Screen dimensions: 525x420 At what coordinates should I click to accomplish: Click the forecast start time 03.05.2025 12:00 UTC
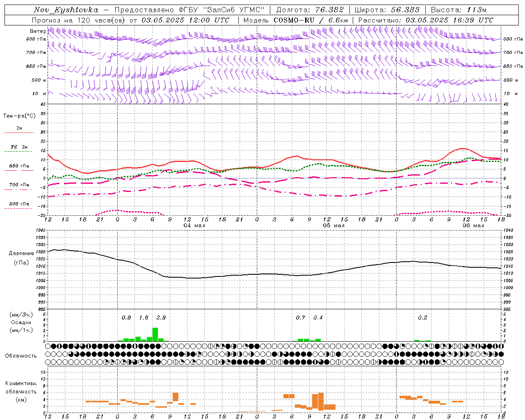click(x=185, y=20)
